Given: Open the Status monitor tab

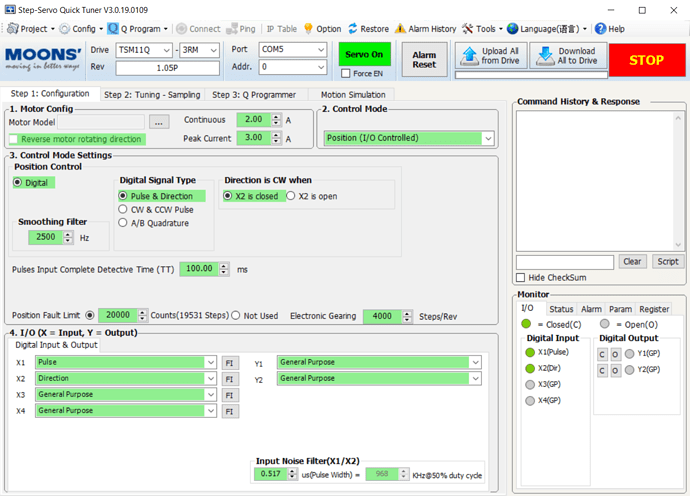Looking at the screenshot, I should [561, 309].
